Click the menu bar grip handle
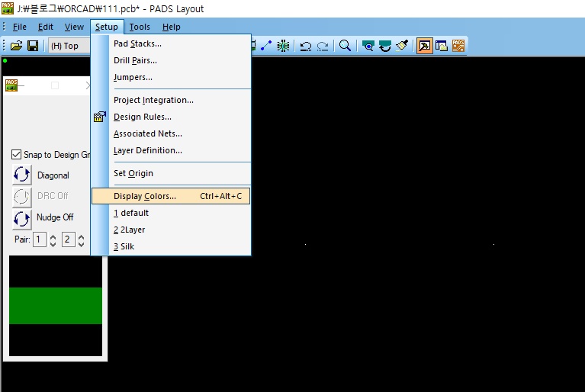The height and width of the screenshot is (392, 585). 4,27
